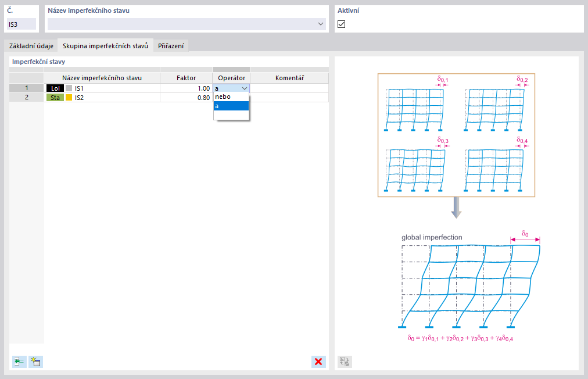Select the IS2 name cell

coord(102,98)
